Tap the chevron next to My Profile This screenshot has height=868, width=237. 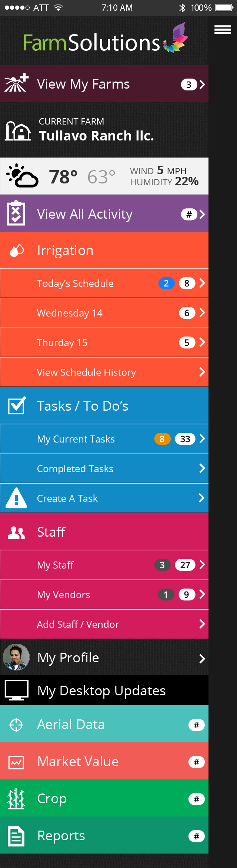202,659
